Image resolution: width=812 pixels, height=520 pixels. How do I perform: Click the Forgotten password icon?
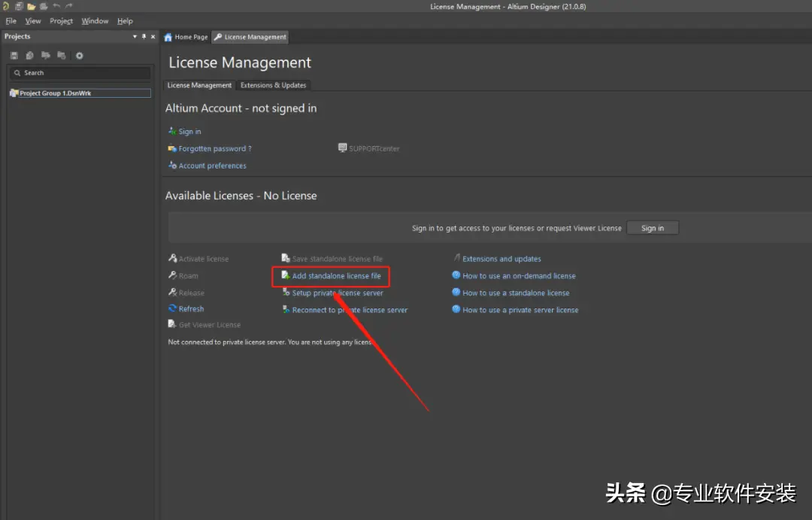[x=172, y=148]
